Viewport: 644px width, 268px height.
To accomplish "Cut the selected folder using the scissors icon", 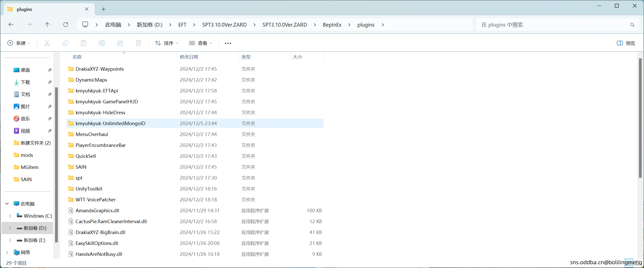I will [x=47, y=43].
